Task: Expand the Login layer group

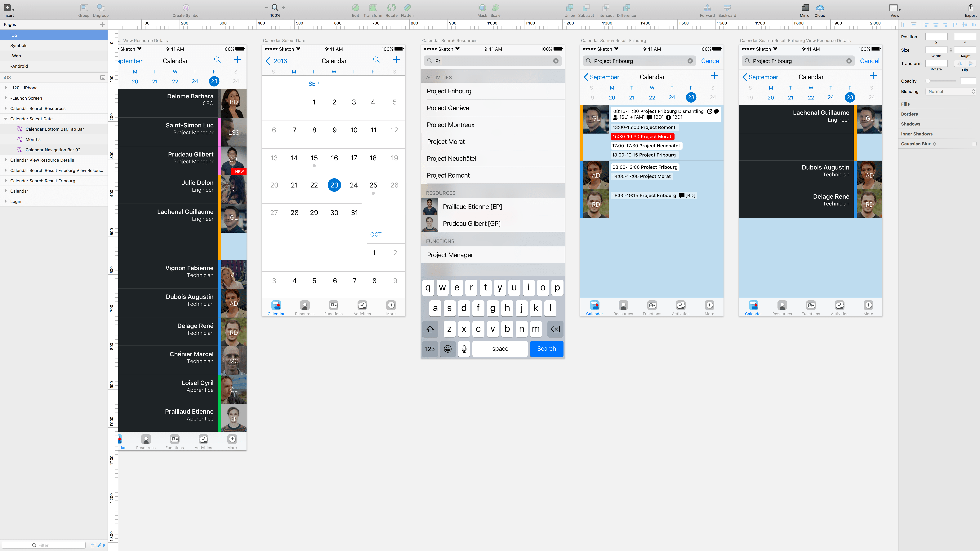Action: [5, 201]
